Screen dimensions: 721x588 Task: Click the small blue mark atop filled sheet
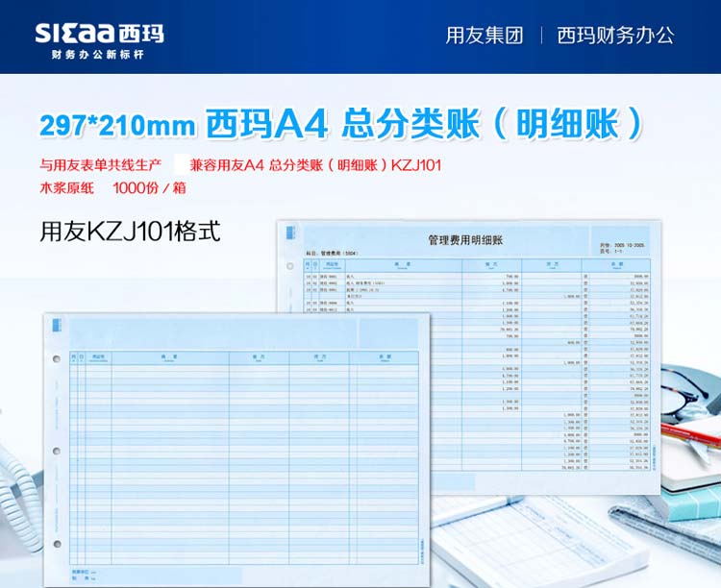pos(290,233)
